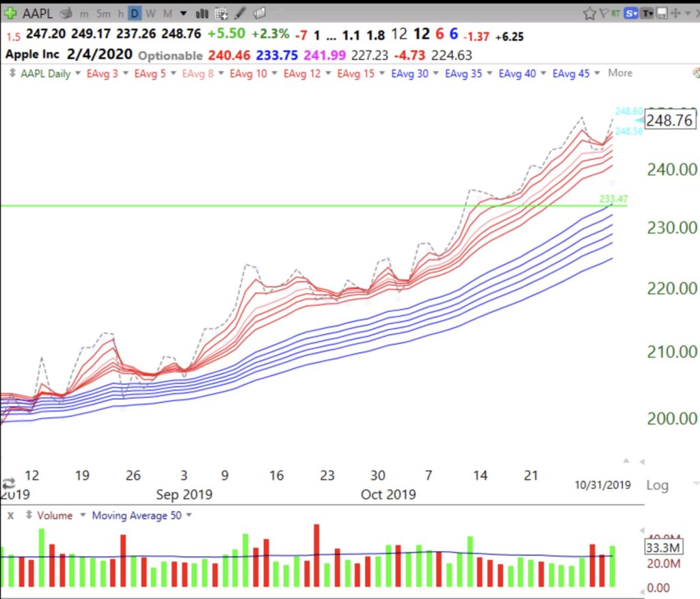This screenshot has height=599, width=700.
Task: Open the EAvg 8 dropdown
Action: click(221, 72)
